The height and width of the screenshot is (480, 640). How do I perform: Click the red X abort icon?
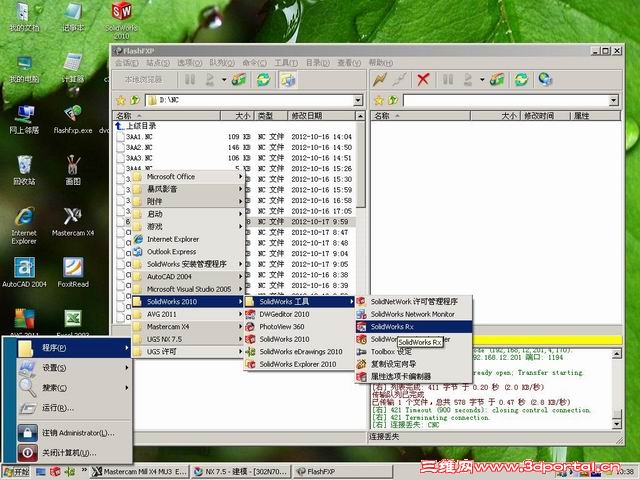click(x=423, y=80)
